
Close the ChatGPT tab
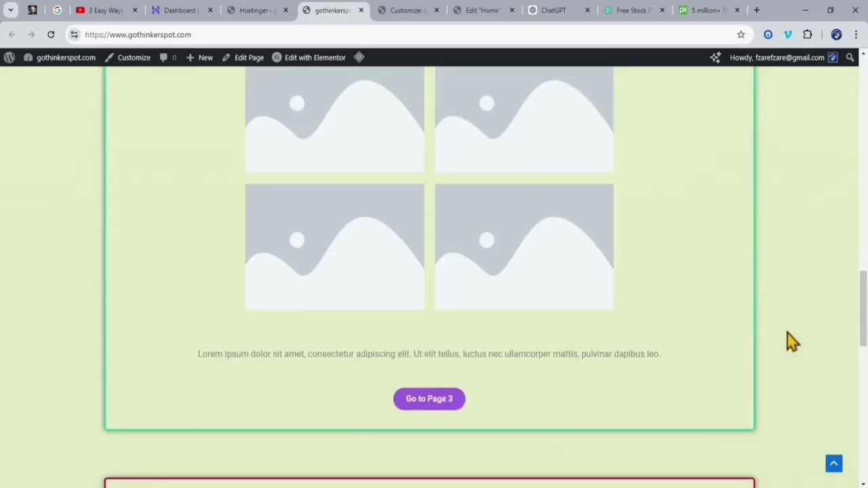point(587,10)
